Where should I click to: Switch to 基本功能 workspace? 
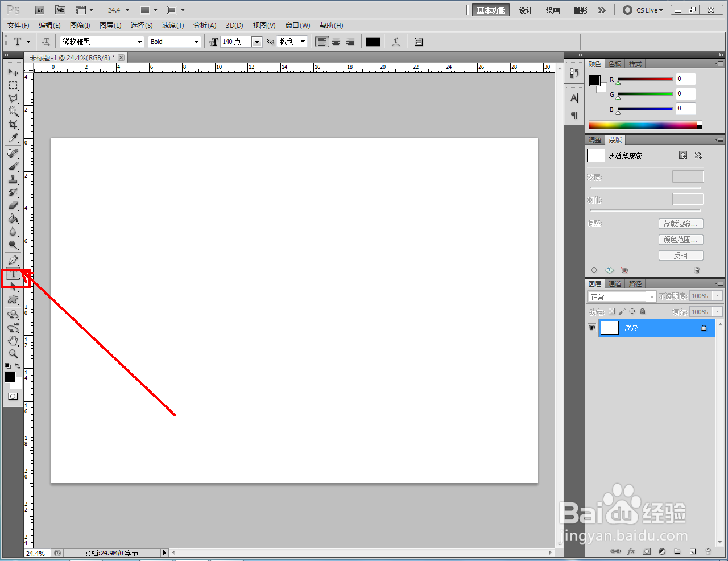pos(491,10)
